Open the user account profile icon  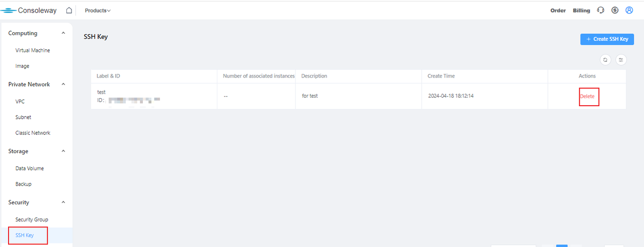(629, 11)
